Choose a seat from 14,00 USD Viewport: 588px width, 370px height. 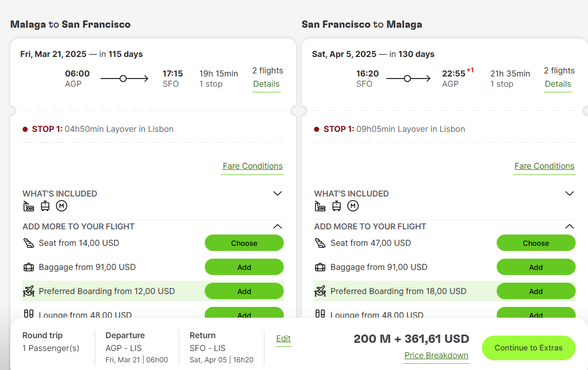pos(244,243)
